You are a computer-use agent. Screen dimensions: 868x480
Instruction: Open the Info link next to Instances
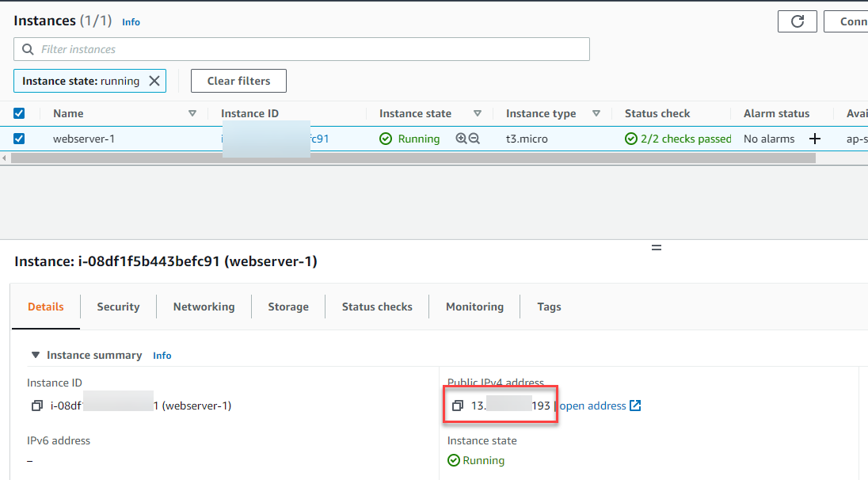tap(131, 22)
